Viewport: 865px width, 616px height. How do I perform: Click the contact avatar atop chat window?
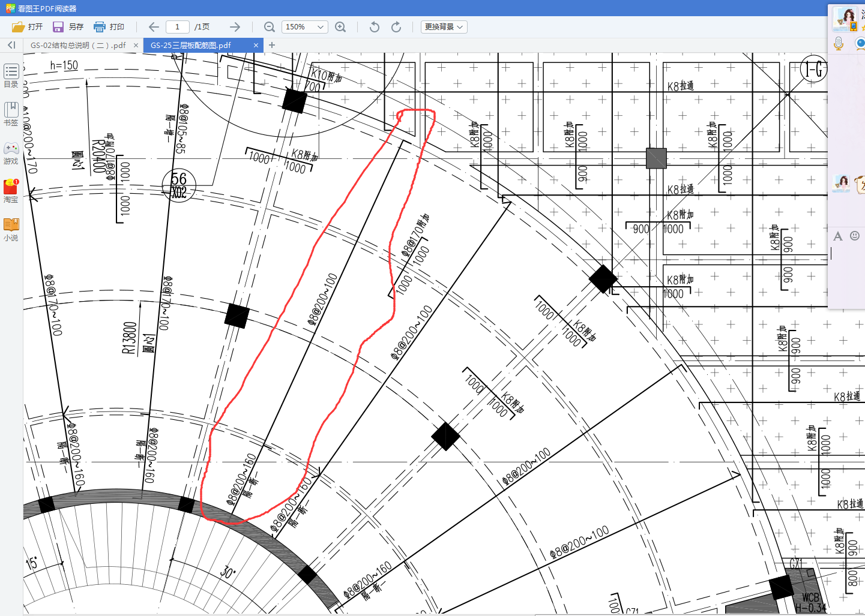(x=845, y=19)
